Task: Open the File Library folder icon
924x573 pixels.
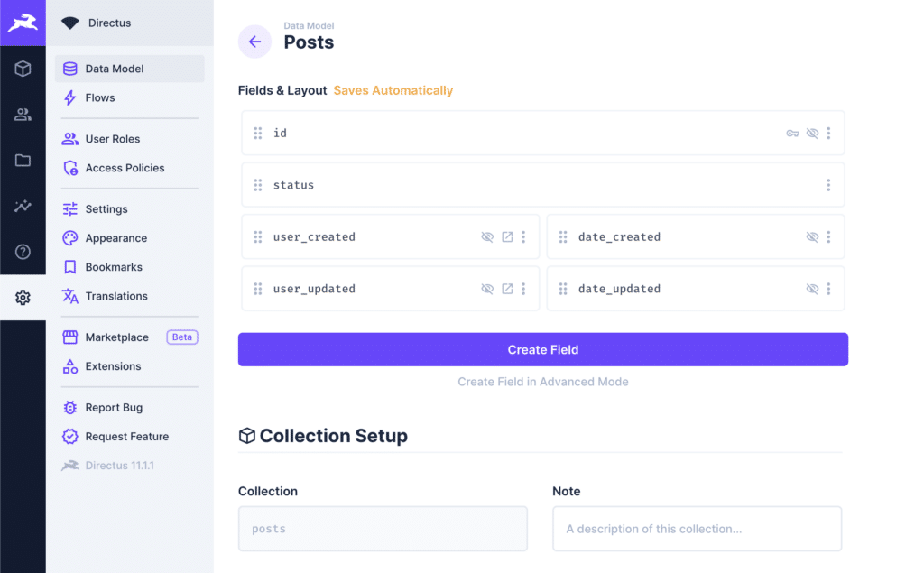Action: click(x=23, y=161)
